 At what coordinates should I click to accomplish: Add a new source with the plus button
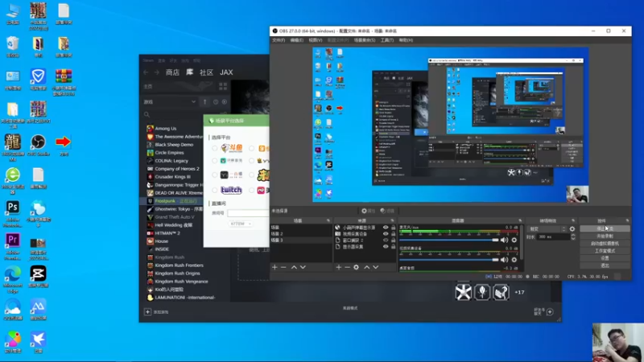click(x=338, y=267)
